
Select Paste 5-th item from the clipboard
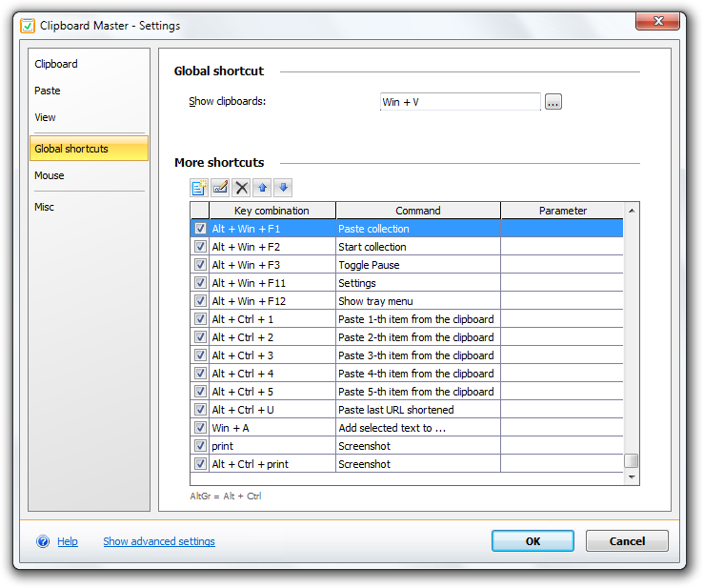(418, 392)
